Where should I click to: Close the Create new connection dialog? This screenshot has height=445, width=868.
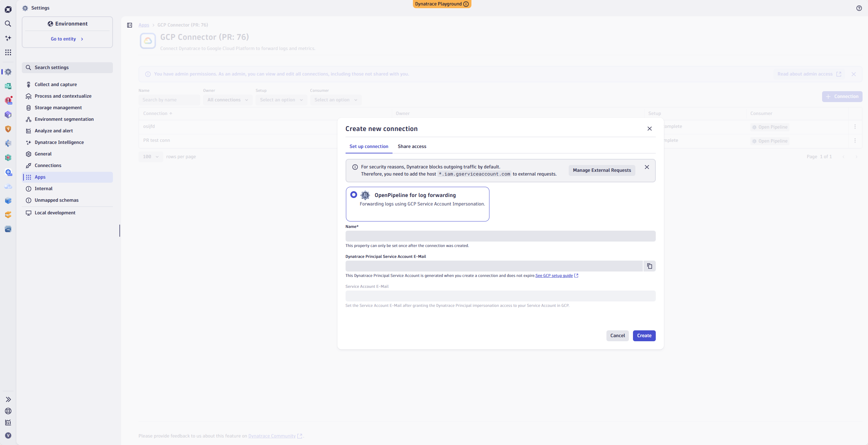point(650,129)
